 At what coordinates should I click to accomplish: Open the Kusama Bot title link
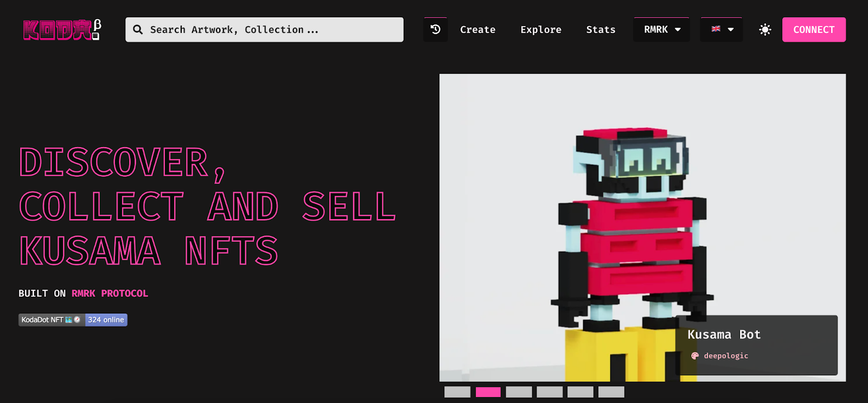click(724, 335)
